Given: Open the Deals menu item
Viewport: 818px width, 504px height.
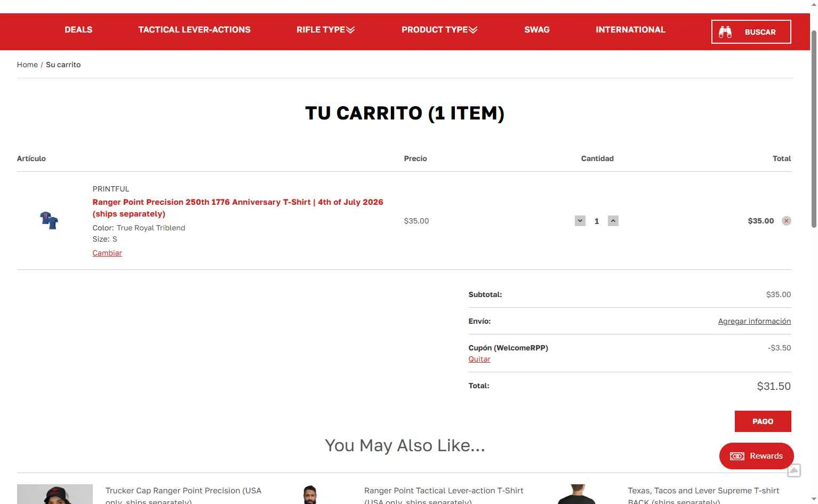Looking at the screenshot, I should (78, 30).
